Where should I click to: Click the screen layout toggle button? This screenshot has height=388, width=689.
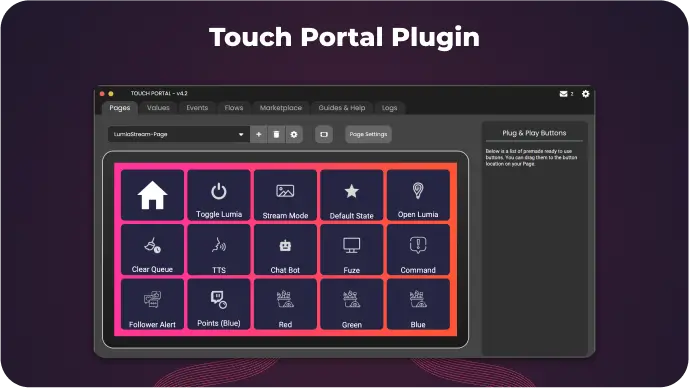tap(324, 134)
